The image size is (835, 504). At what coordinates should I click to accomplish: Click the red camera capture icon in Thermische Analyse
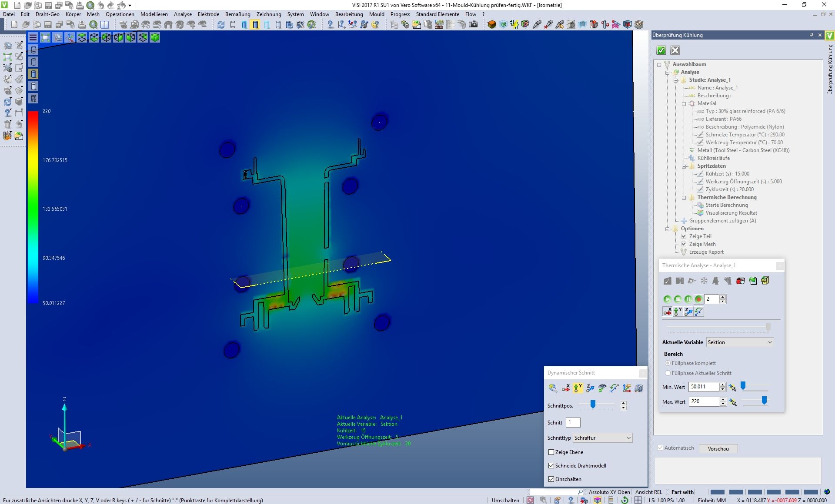741,281
